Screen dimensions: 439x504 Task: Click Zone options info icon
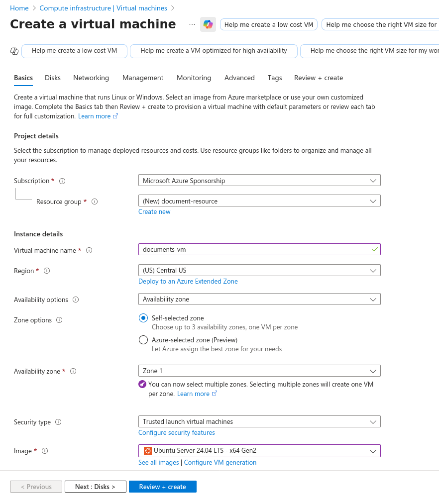[59, 320]
